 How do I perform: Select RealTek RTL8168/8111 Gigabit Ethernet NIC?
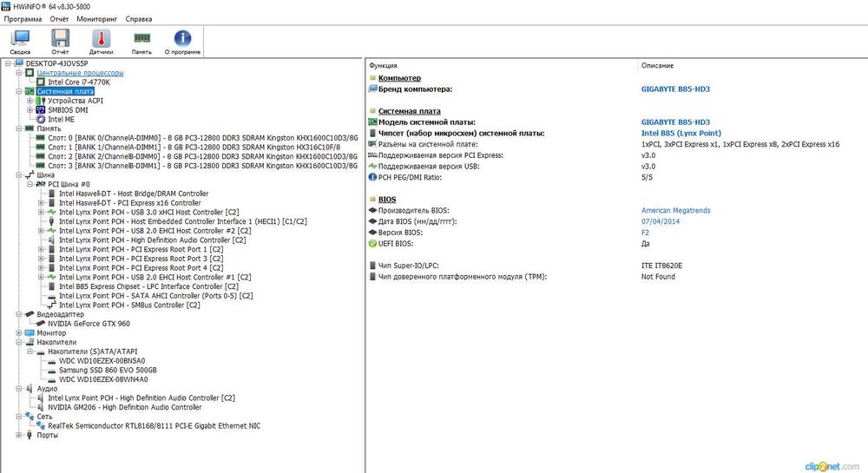(x=154, y=426)
